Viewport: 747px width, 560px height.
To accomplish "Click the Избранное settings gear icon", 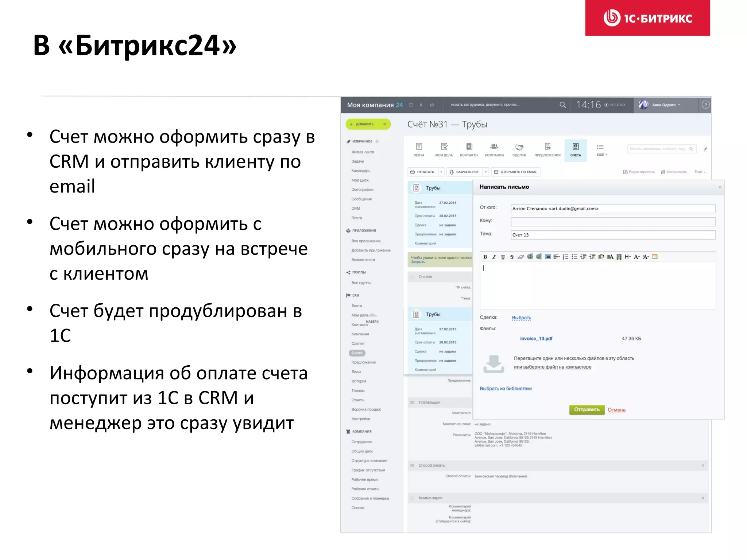I will pos(377,141).
